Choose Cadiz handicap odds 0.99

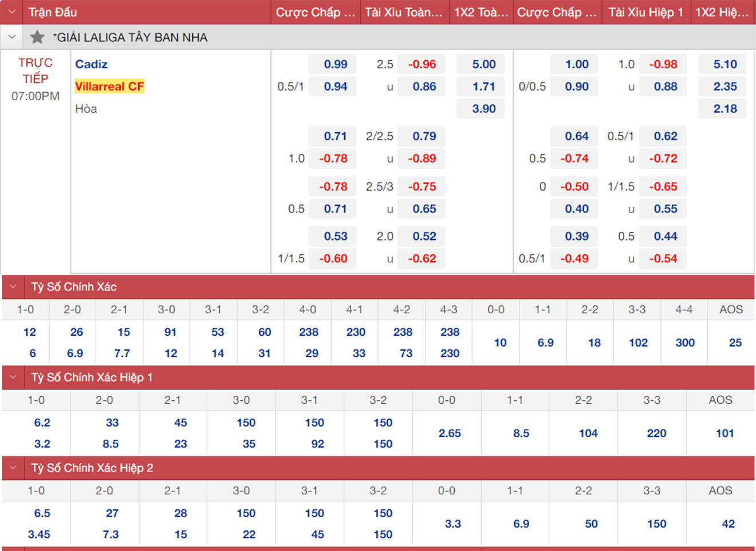pyautogui.click(x=334, y=64)
